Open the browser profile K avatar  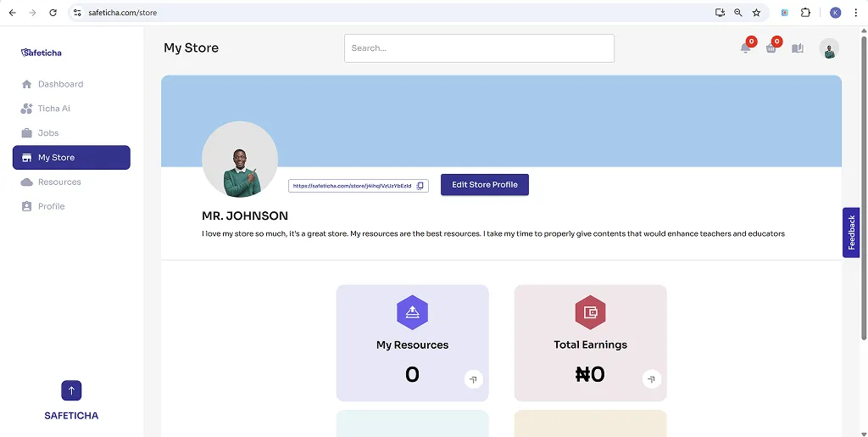(x=835, y=13)
